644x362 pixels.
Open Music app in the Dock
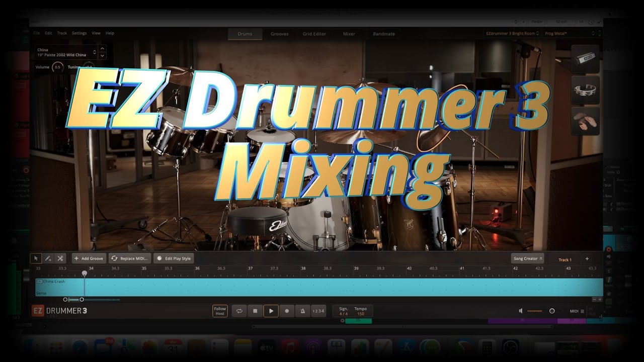coord(290,347)
